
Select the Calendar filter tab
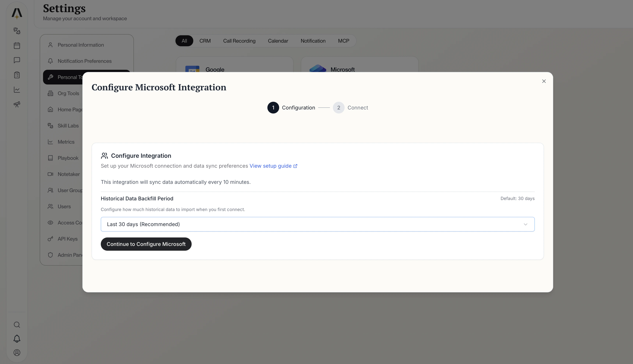pos(278,41)
